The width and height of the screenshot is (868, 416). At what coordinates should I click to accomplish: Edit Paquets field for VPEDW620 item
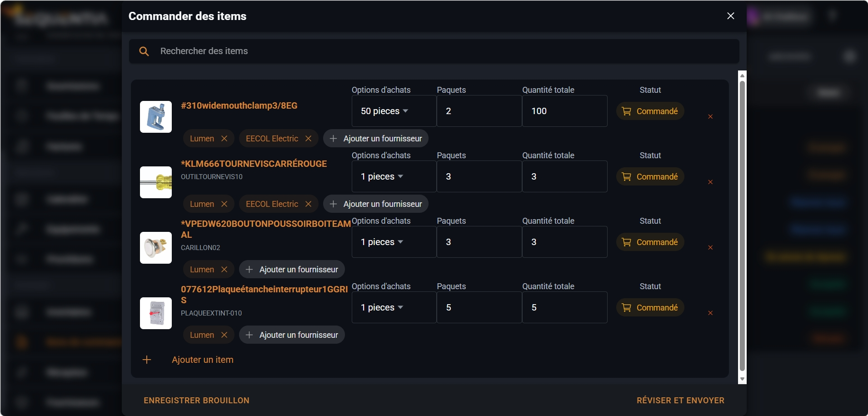point(479,242)
